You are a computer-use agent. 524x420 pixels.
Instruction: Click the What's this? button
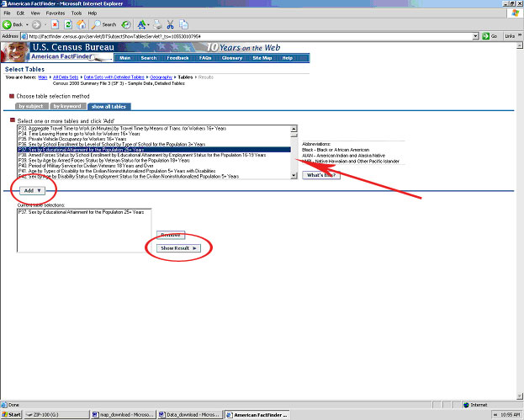click(321, 175)
